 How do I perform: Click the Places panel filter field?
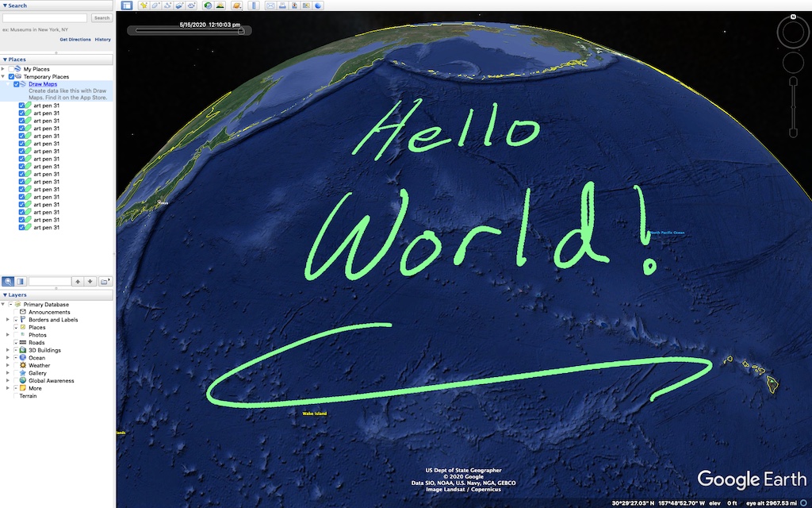point(50,282)
